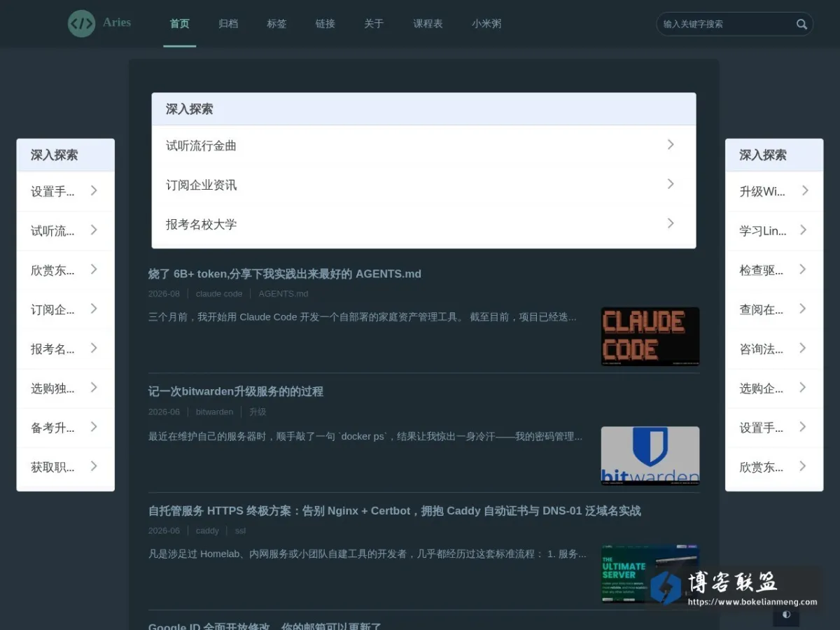The width and height of the screenshot is (840, 630).
Task: Click chevron beside 试听流行金曲 in center panel
Action: click(671, 145)
